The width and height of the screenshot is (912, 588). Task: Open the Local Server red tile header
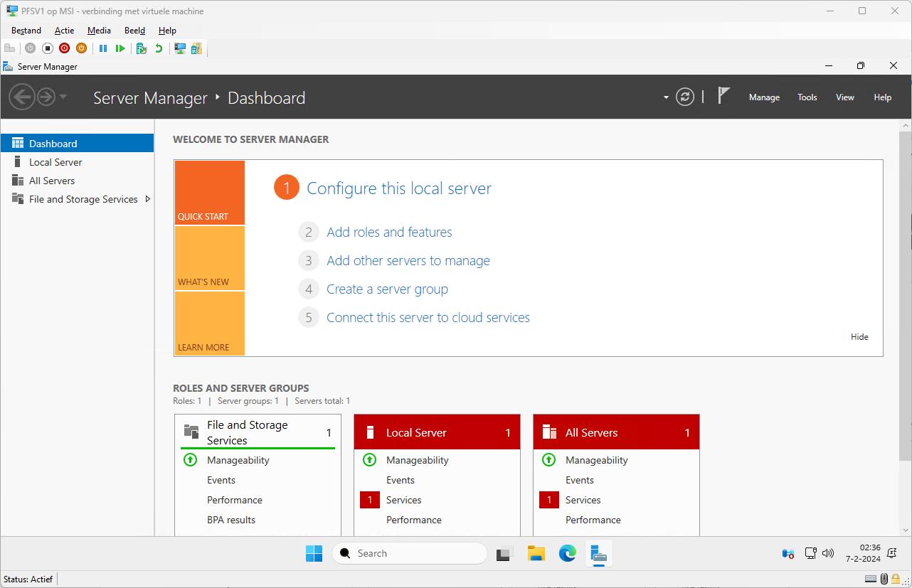(x=437, y=432)
